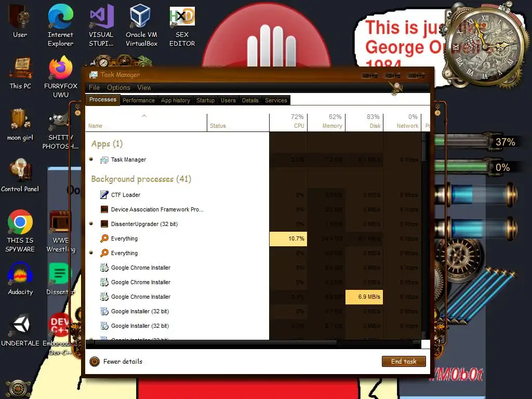Switch to the Services tab
532x399 pixels.
[x=276, y=100]
